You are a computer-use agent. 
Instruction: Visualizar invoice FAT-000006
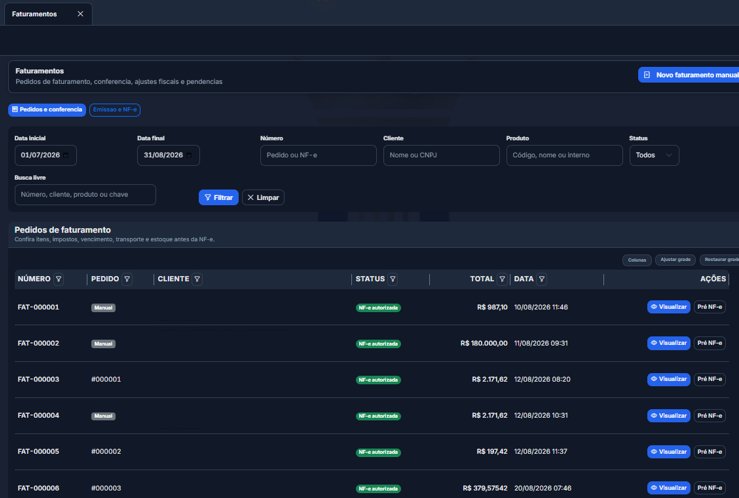pos(668,488)
